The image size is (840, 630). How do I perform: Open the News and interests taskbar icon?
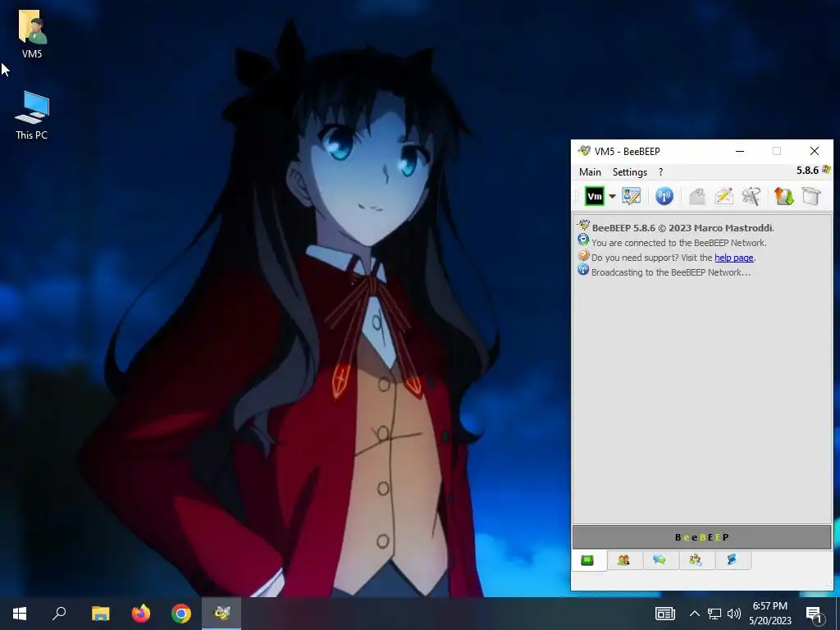(x=664, y=614)
